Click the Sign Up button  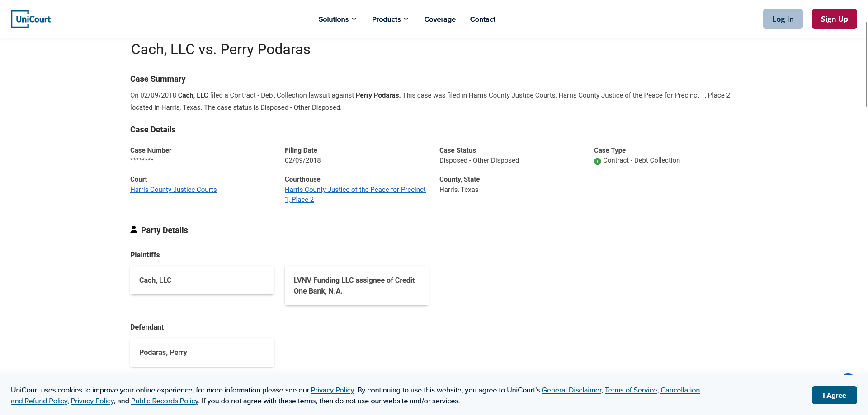(835, 19)
